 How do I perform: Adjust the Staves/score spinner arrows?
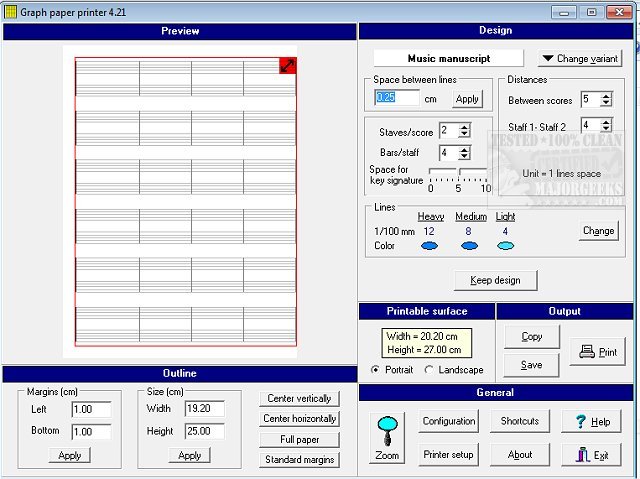pyautogui.click(x=464, y=131)
